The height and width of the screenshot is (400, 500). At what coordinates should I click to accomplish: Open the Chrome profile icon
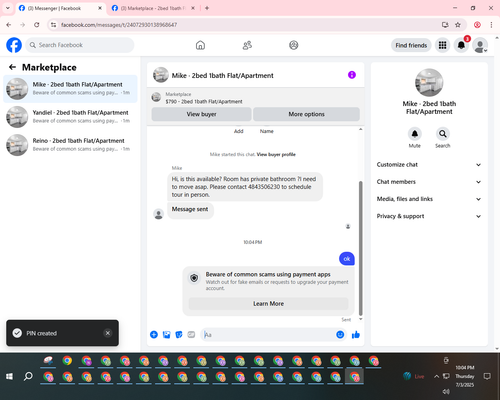[x=477, y=25]
